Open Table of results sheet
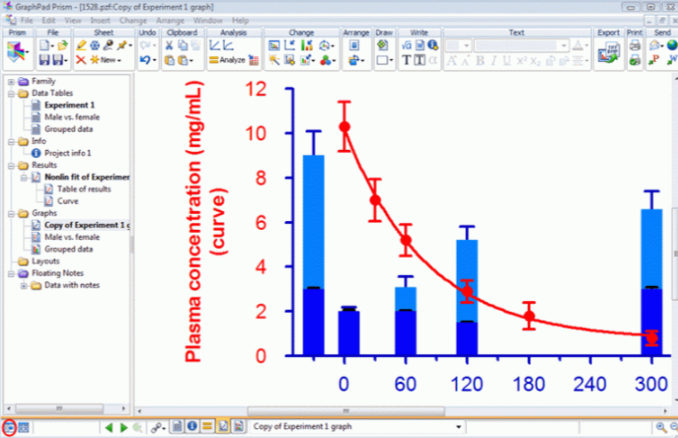The height and width of the screenshot is (438, 678). click(83, 189)
